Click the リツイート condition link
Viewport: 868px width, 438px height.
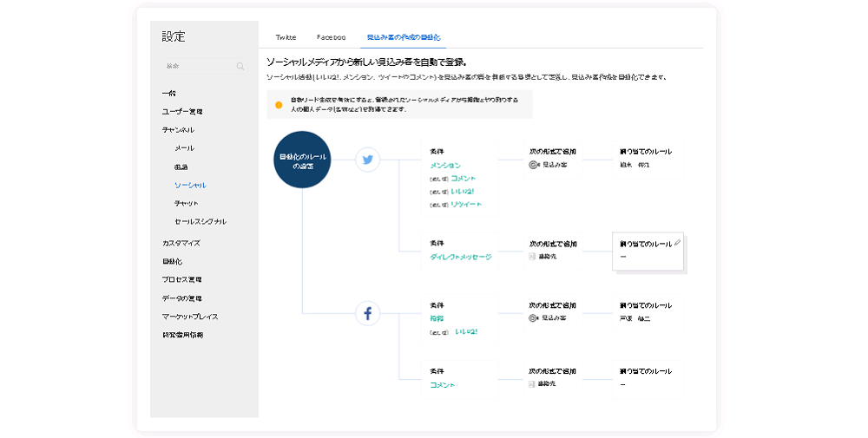(x=466, y=205)
